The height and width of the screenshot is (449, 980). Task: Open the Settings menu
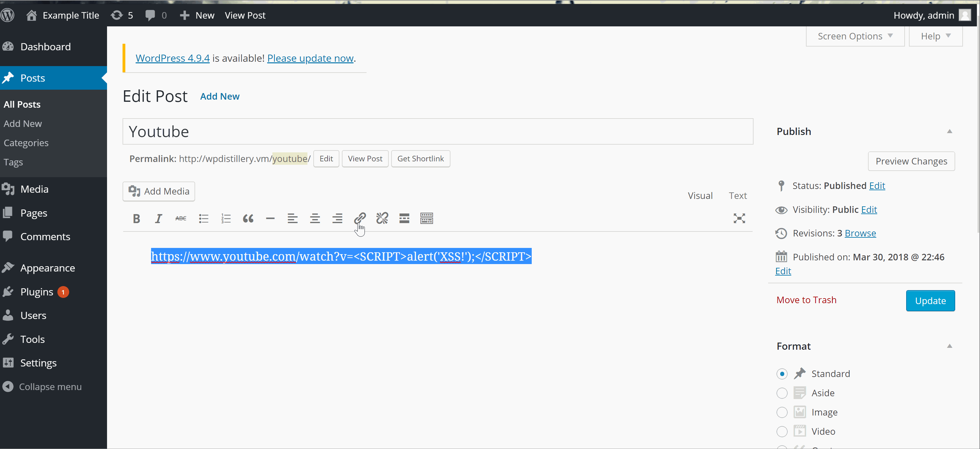tap(53, 363)
